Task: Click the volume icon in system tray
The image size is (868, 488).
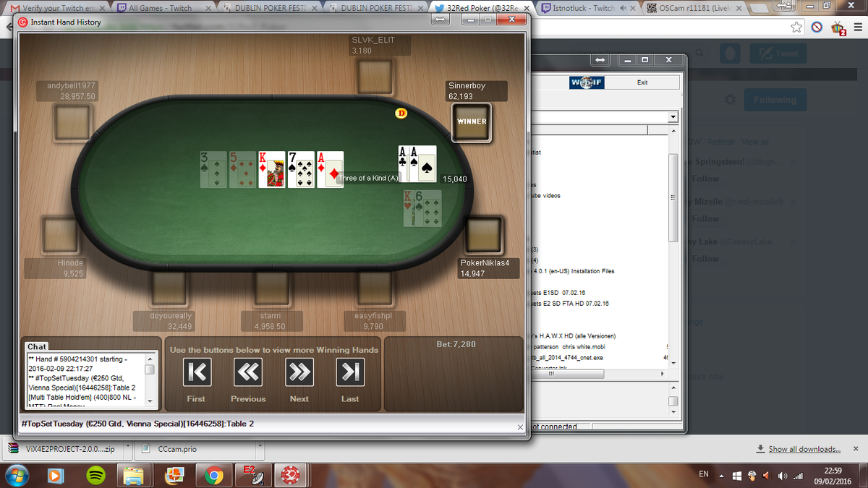Action: [782, 476]
